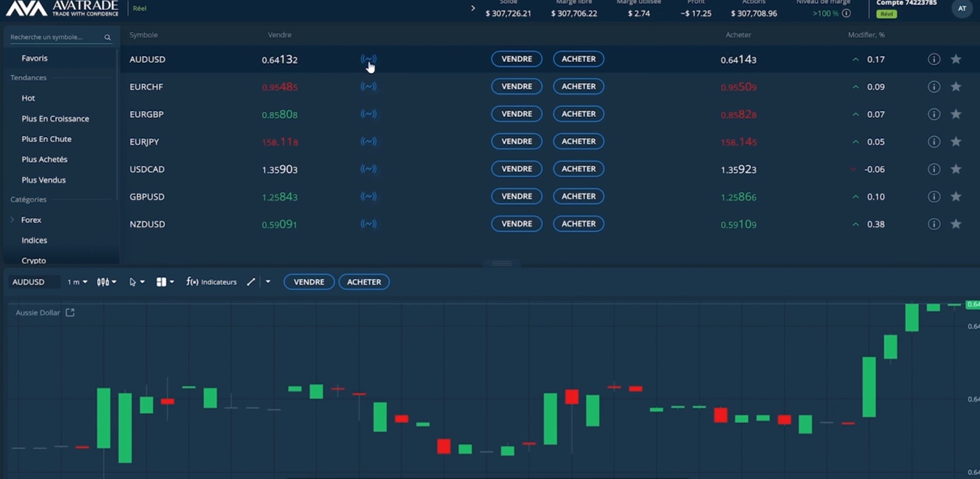Click VENDRE for EURJPY row

click(517, 141)
